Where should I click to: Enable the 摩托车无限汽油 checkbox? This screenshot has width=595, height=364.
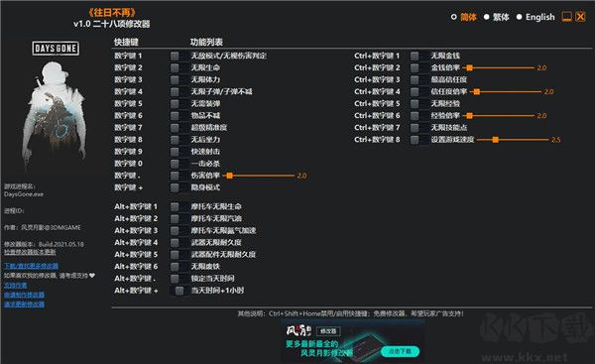click(175, 218)
